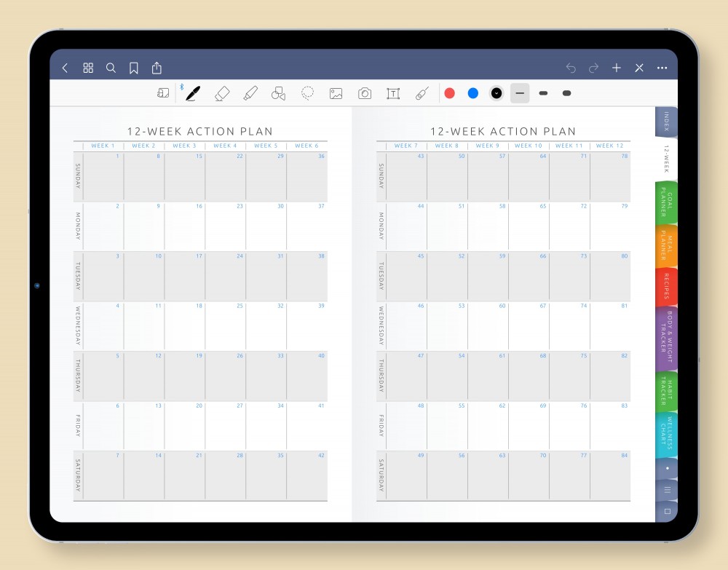Tap the day 57 Sunday cell
Viewport: 728px width, 570px height.
488,176
